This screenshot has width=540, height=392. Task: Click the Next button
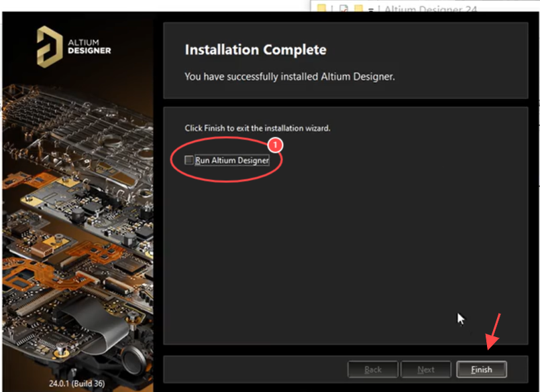click(x=426, y=369)
